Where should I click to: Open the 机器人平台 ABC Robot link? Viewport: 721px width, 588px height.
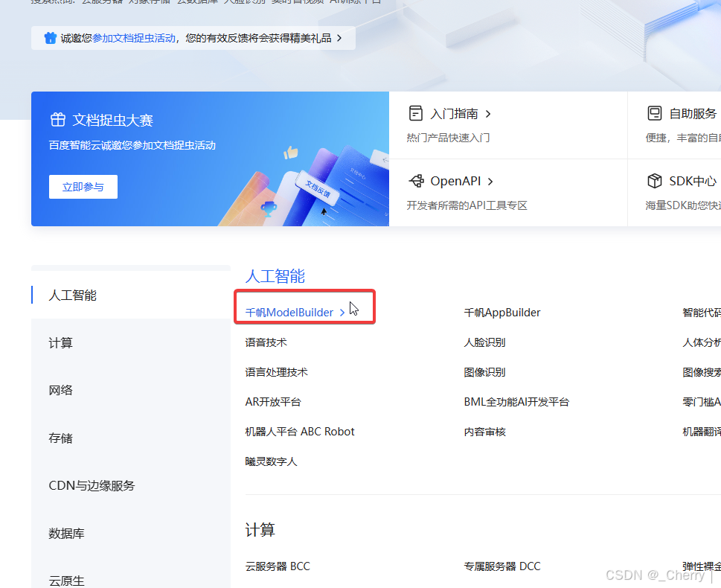pos(300,432)
